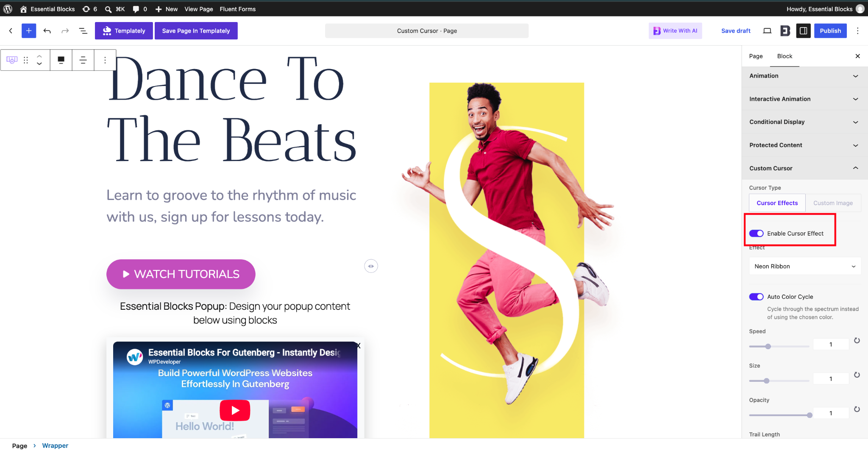Play the YouTube video
This screenshot has width=868, height=453.
(235, 410)
